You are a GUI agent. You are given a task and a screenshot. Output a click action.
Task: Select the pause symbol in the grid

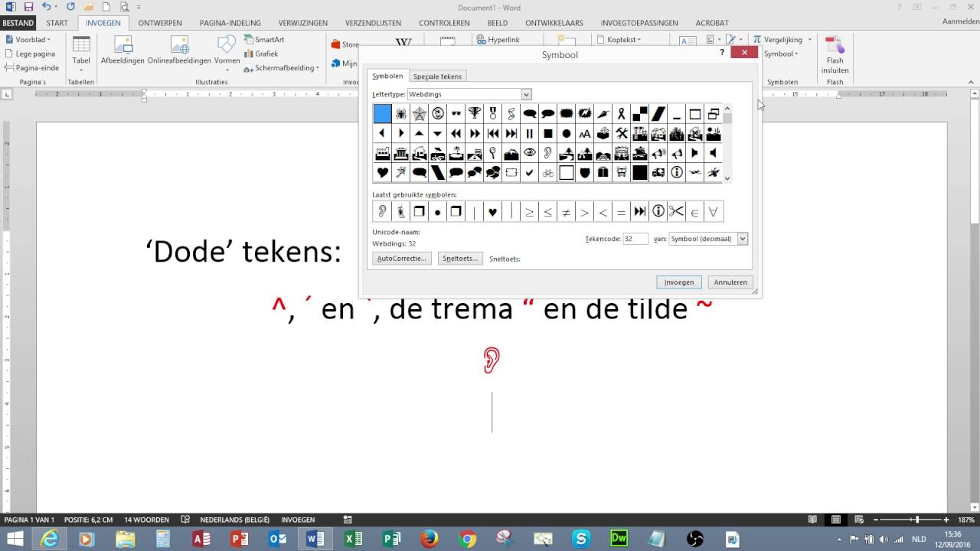(530, 134)
